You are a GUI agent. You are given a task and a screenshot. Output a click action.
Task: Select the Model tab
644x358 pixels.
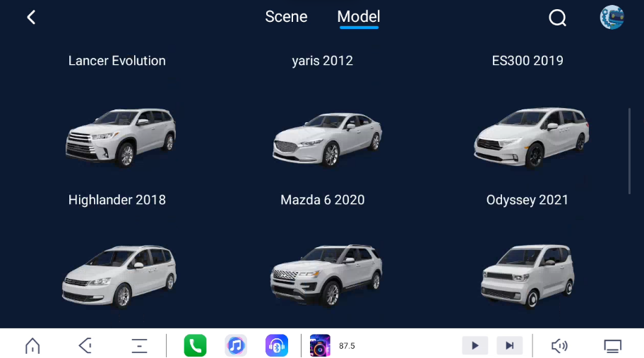359,17
